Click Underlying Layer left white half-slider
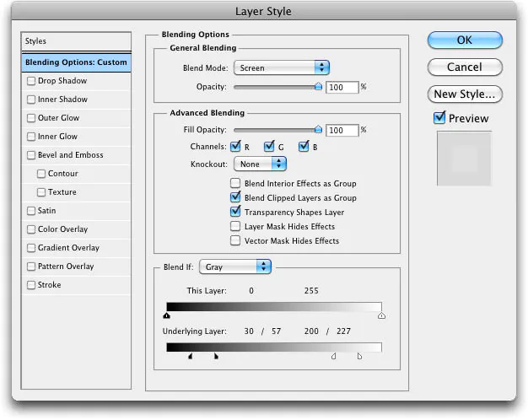The width and height of the screenshot is (528, 420). (333, 356)
